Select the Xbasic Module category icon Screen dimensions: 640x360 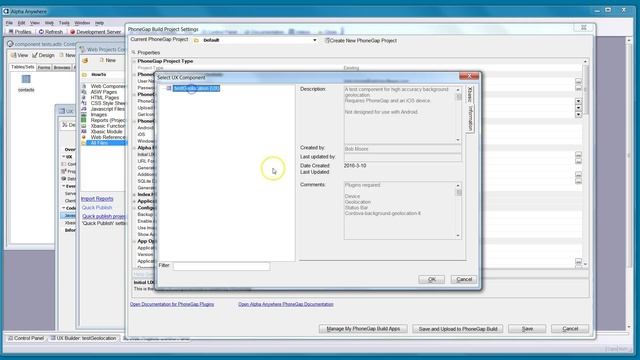[x=84, y=132]
